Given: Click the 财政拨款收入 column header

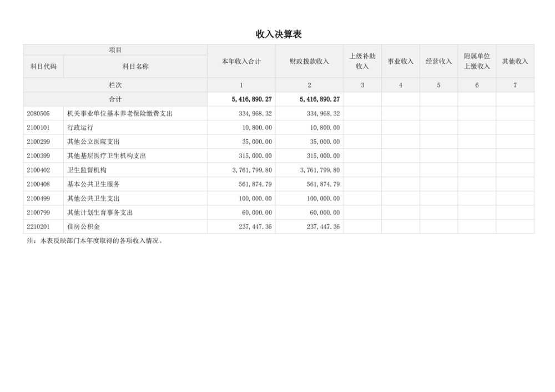Looking at the screenshot, I should [x=309, y=62].
